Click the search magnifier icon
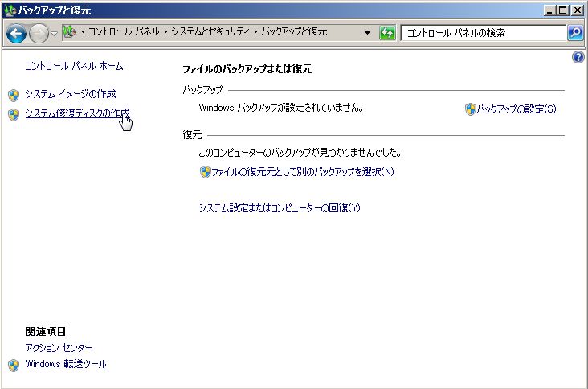The width and height of the screenshot is (588, 389). (x=575, y=33)
